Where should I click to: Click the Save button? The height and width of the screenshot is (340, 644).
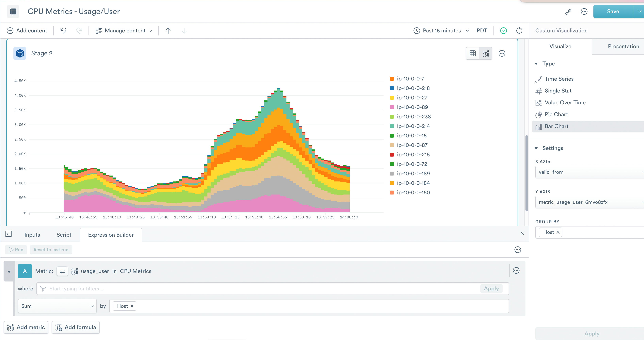[613, 11]
